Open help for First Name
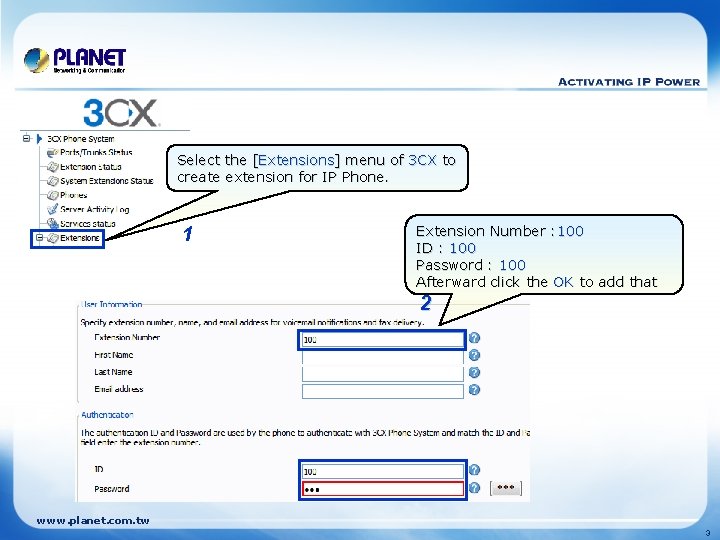Viewport: 720px width, 540px height. tap(474, 355)
